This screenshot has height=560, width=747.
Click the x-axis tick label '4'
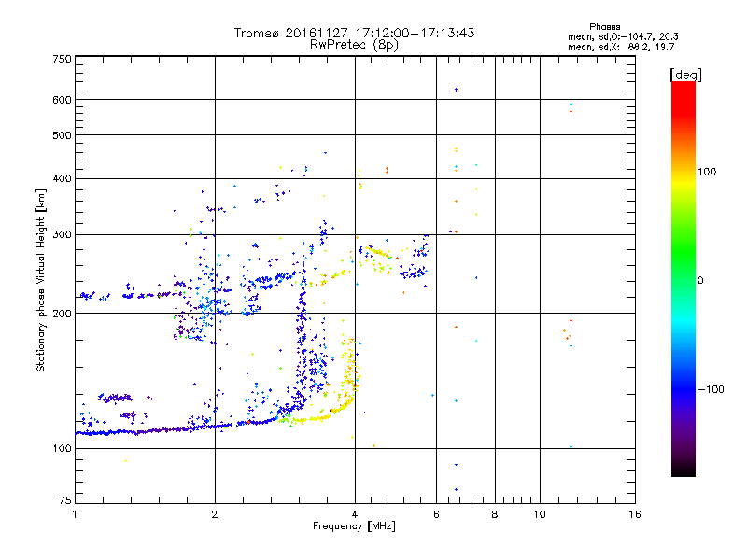[355, 514]
